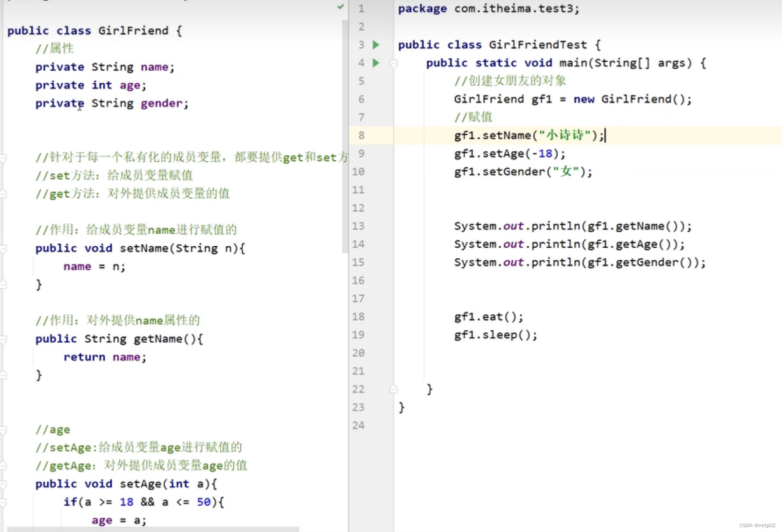Click 'public class GirlFriend {' in left editor
This screenshot has width=782, height=532.
tap(95, 31)
